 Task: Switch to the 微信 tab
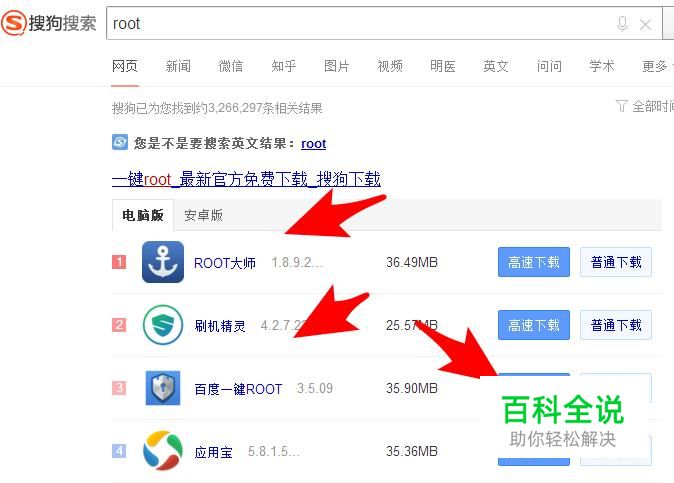point(231,66)
